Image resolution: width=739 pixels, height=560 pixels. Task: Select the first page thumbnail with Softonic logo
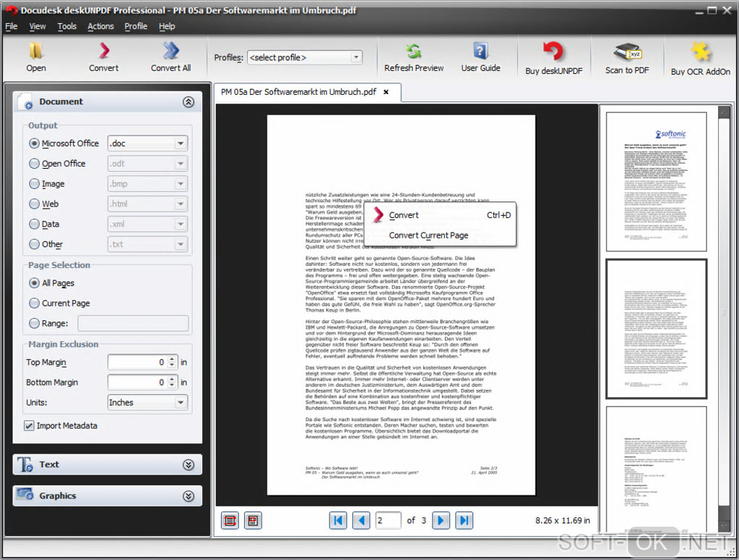point(656,182)
